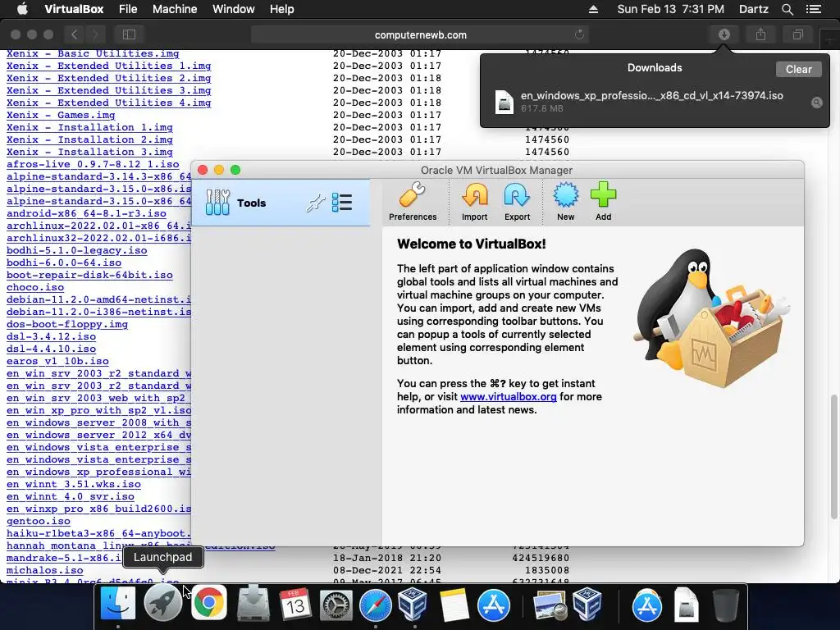The image size is (840, 630).
Task: Open bodhi-5.1.0-legacy.iso link
Action: pos(76,250)
